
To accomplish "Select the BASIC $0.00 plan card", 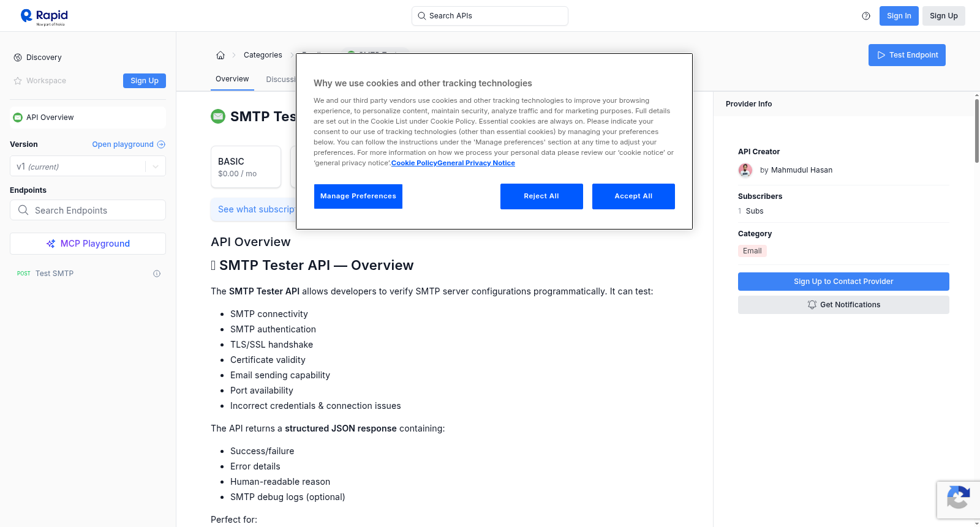I will (246, 166).
